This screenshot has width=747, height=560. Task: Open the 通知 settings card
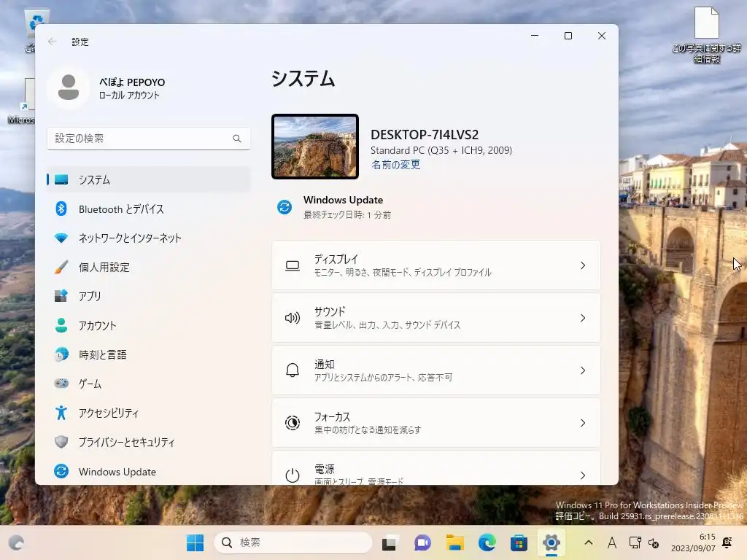(x=436, y=370)
